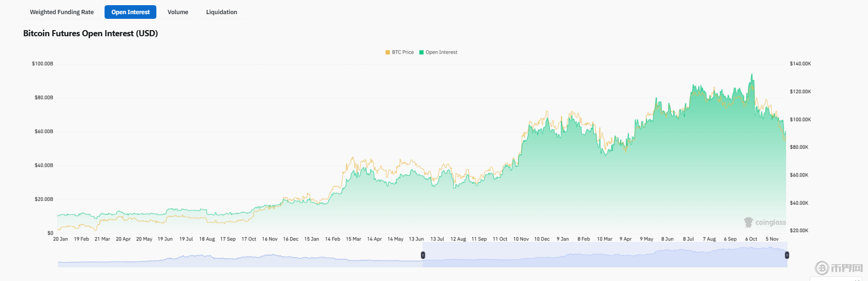
Task: Toggle BTC Price series in legend
Action: click(x=399, y=52)
